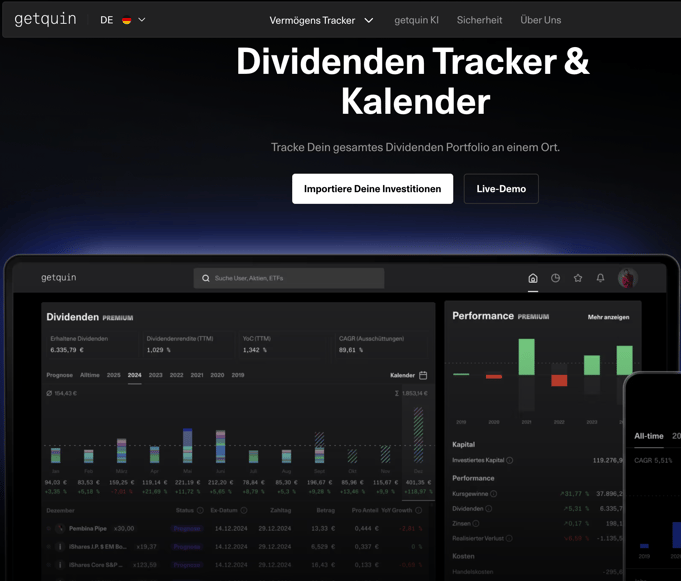Click the CAGR (Ausschüttungen) value 89,61 %

(x=351, y=350)
